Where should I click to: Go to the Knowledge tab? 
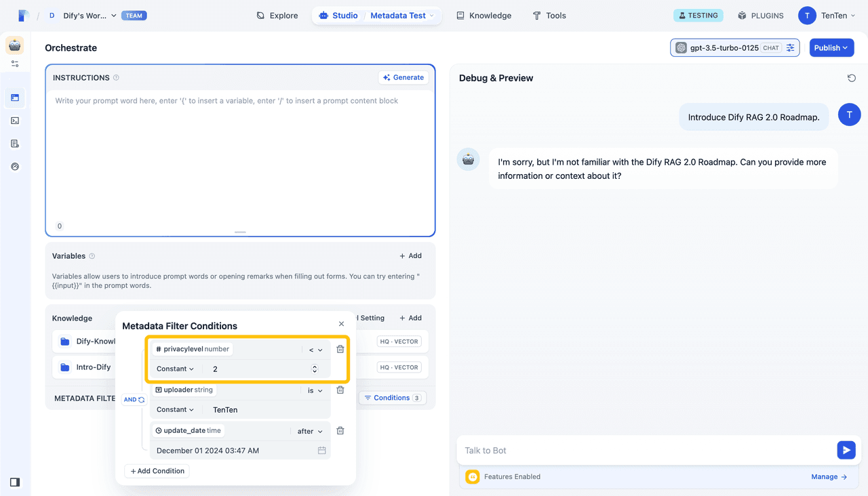click(484, 16)
